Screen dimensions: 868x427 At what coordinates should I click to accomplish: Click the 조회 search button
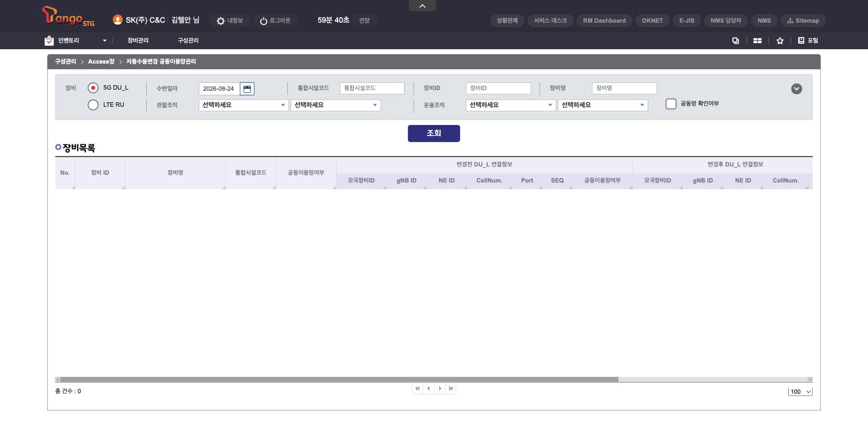pos(434,133)
